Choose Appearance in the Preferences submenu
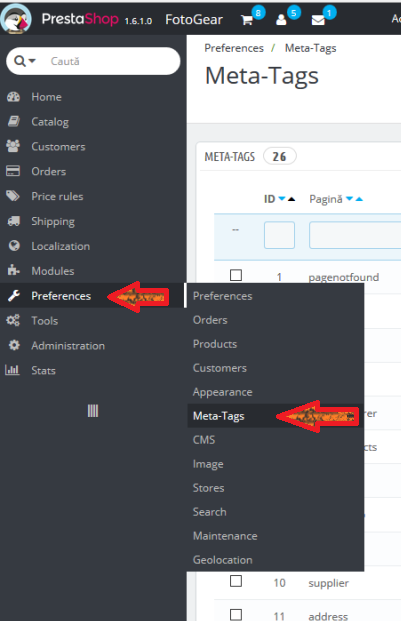The height and width of the screenshot is (621, 401). (222, 392)
